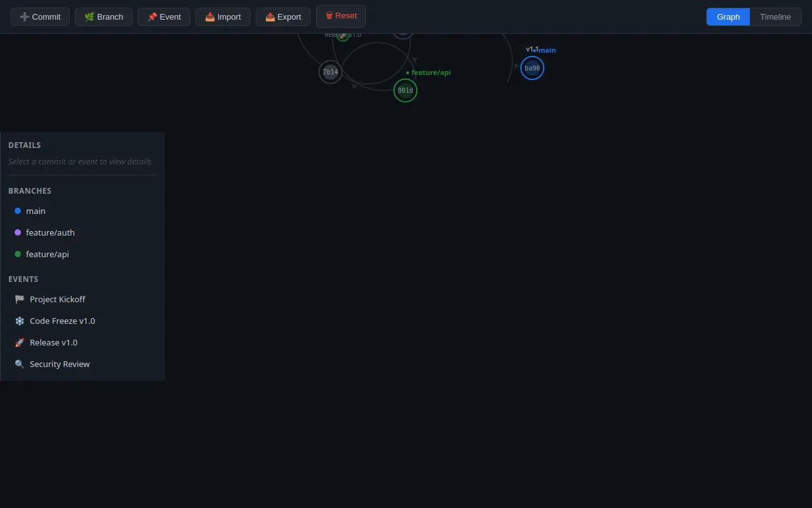Select main in the Branches list

click(82, 211)
